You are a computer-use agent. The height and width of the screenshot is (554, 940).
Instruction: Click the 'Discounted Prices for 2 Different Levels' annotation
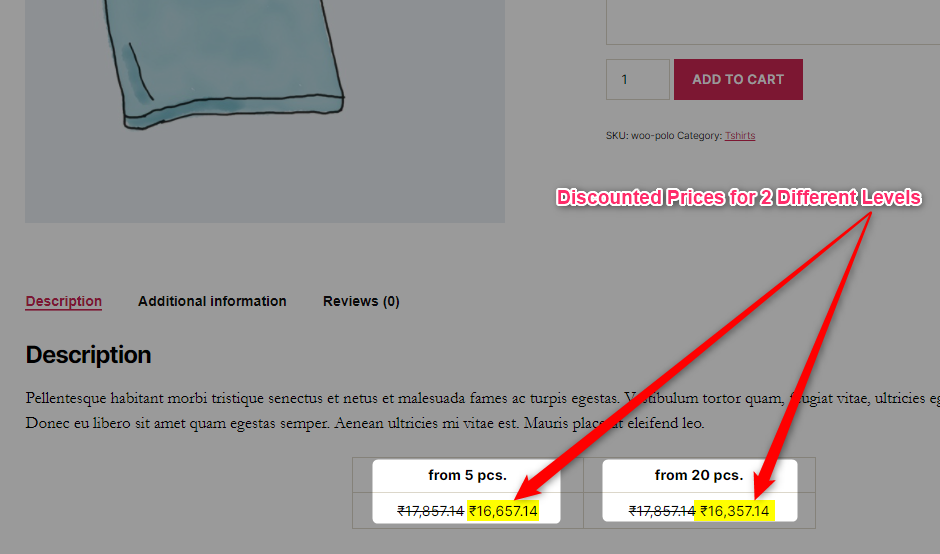coord(739,197)
